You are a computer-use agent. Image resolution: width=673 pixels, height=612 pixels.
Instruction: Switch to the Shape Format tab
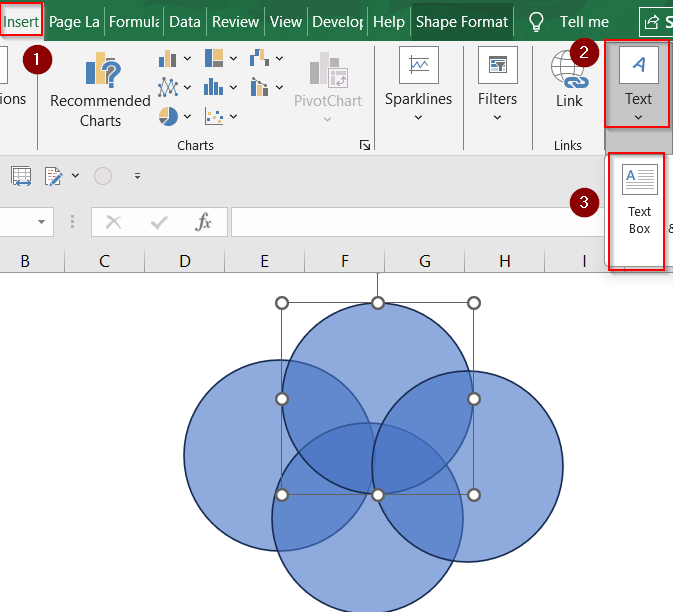461,21
